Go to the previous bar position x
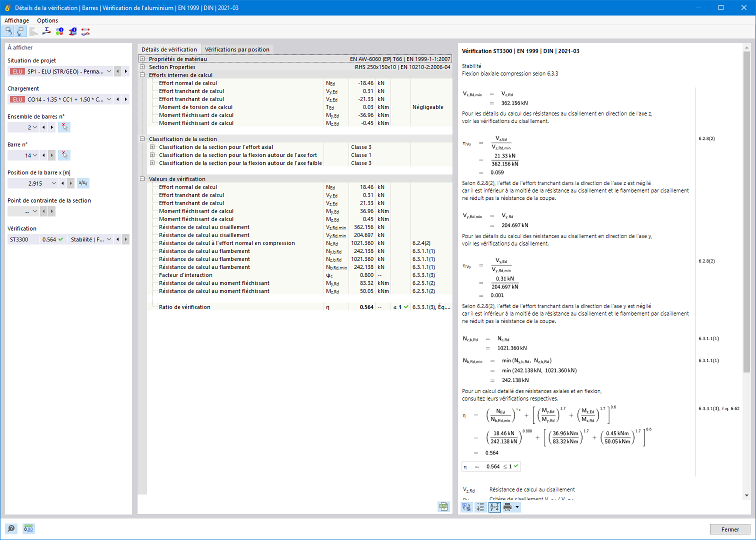 click(62, 183)
